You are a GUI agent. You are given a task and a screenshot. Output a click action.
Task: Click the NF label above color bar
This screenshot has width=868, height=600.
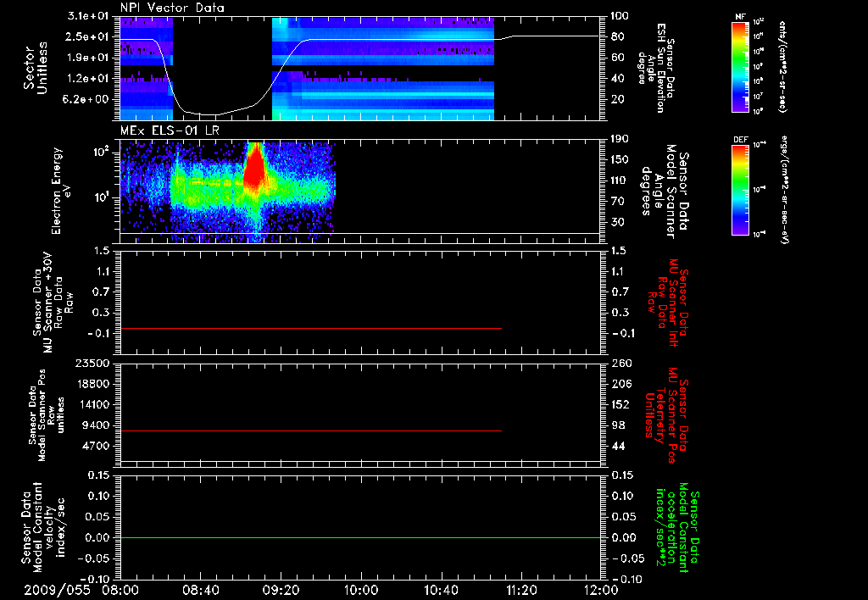click(741, 17)
